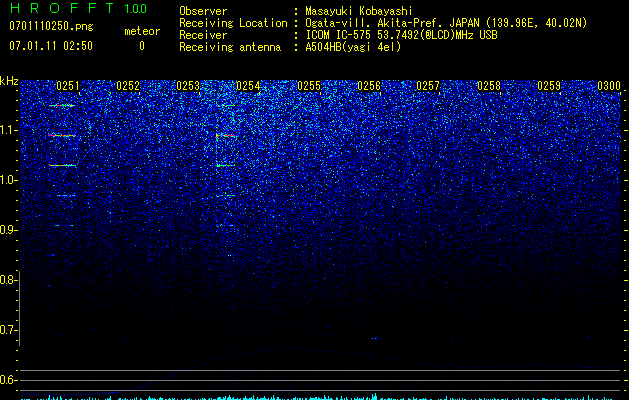Click the 'Observer' field label

click(203, 11)
